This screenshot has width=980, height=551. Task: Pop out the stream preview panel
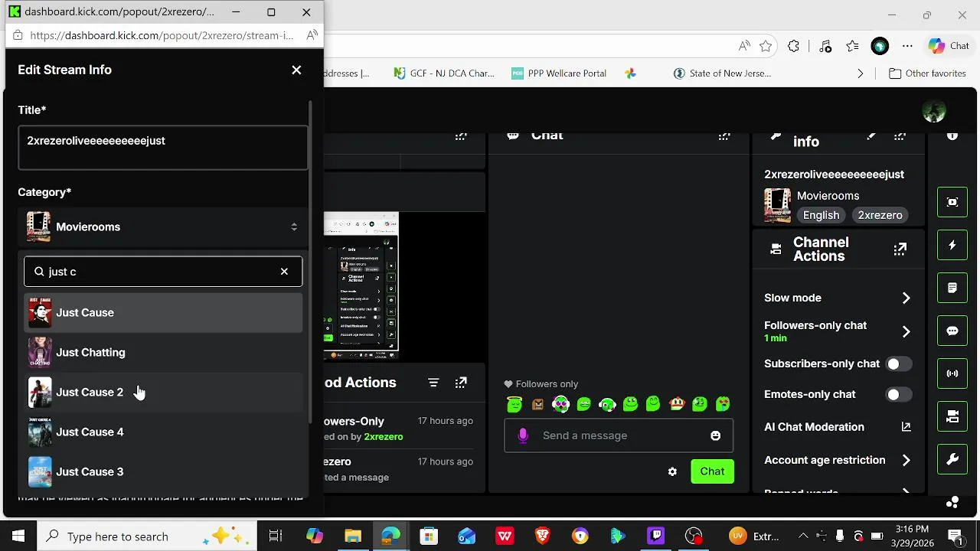[461, 137]
